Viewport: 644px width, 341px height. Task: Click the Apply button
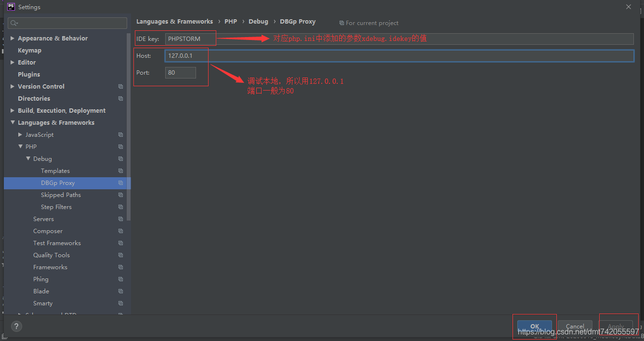point(616,326)
